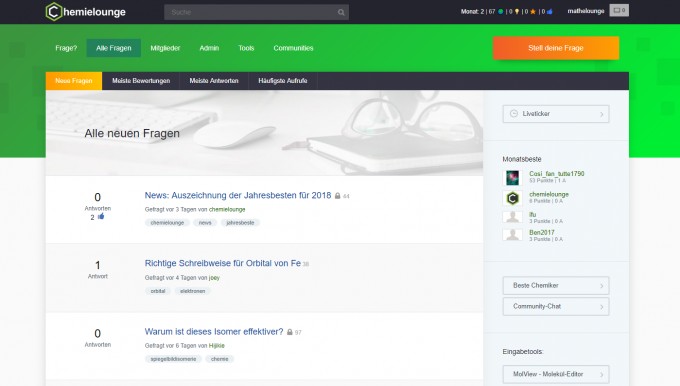Open question Warum ist dieses Isomer effektiver?
Image resolution: width=680 pixels, height=386 pixels.
click(x=214, y=332)
